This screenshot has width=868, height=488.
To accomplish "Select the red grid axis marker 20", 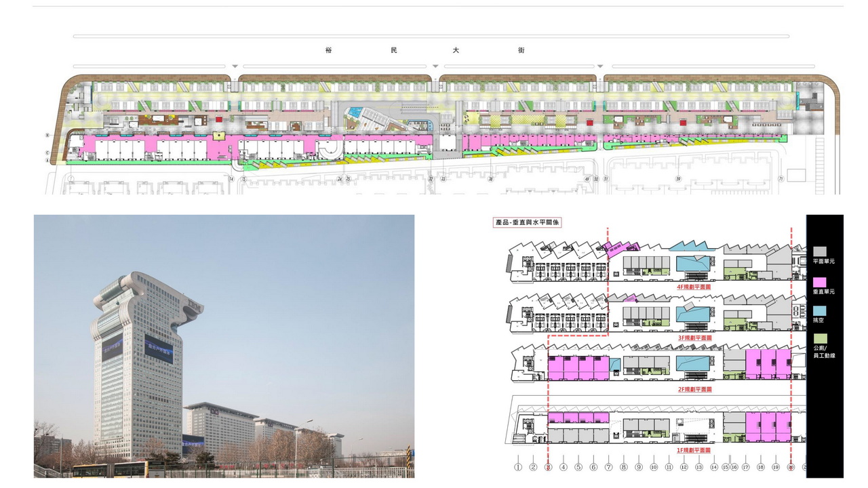I will (791, 467).
